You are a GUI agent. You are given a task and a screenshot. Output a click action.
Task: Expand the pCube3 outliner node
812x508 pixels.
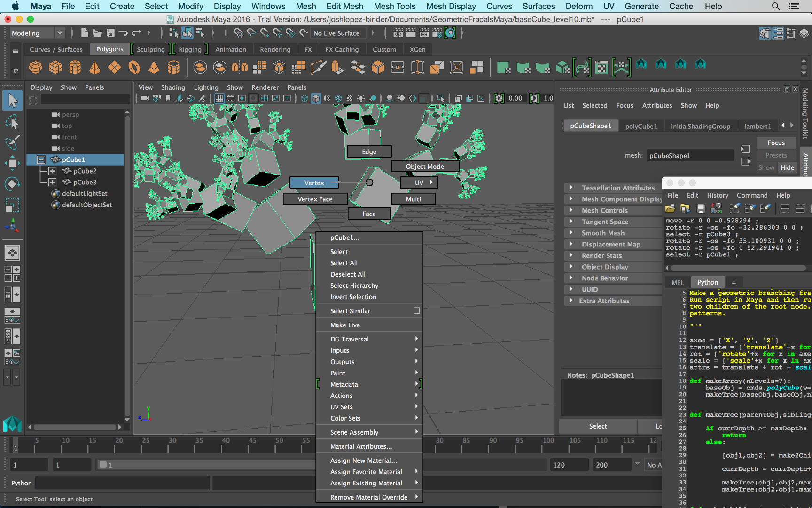52,182
